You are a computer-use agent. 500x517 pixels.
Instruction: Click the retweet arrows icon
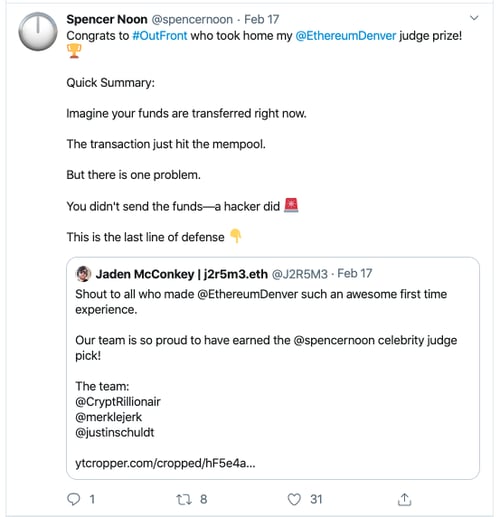[x=184, y=499]
